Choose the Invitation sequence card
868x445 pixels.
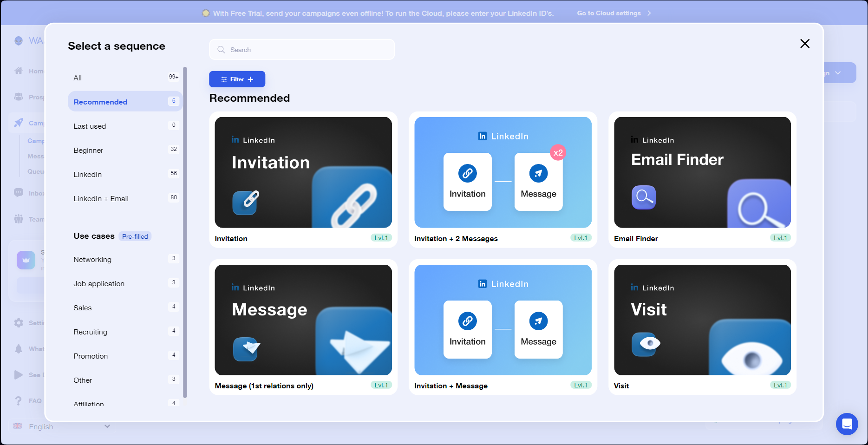(x=303, y=179)
